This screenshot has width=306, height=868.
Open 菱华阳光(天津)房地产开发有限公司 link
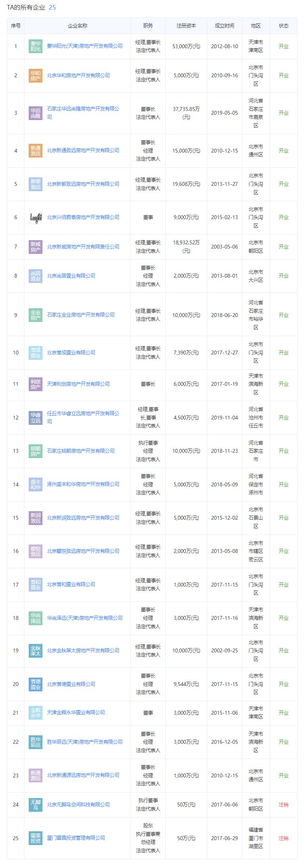coord(85,46)
